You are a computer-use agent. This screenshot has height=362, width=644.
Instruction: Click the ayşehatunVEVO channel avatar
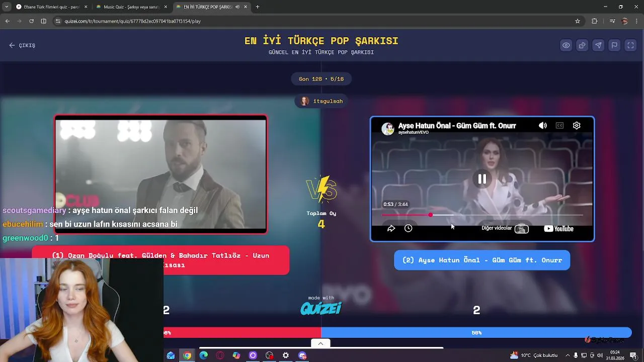(387, 129)
